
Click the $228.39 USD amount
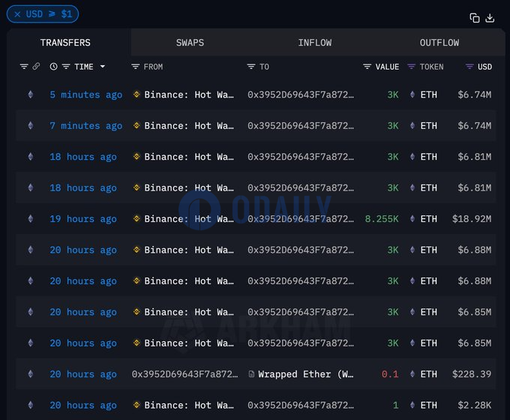point(472,374)
